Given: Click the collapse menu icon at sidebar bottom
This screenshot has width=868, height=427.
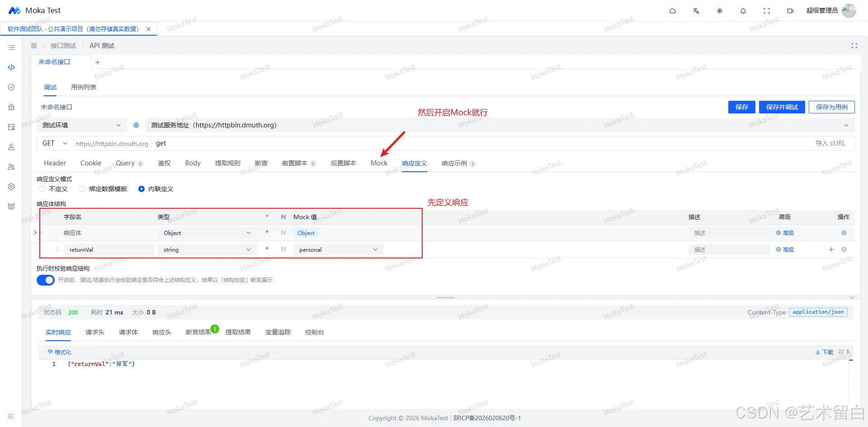Looking at the screenshot, I should point(11,416).
